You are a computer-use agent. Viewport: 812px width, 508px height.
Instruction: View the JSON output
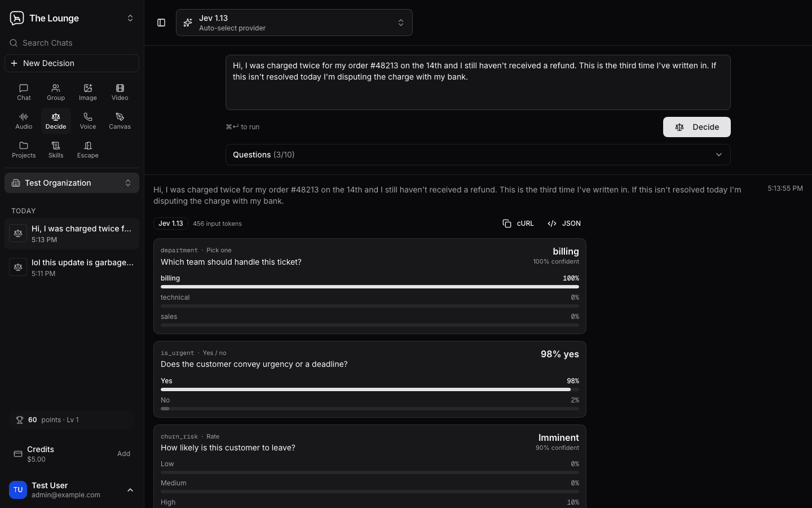[564, 224]
